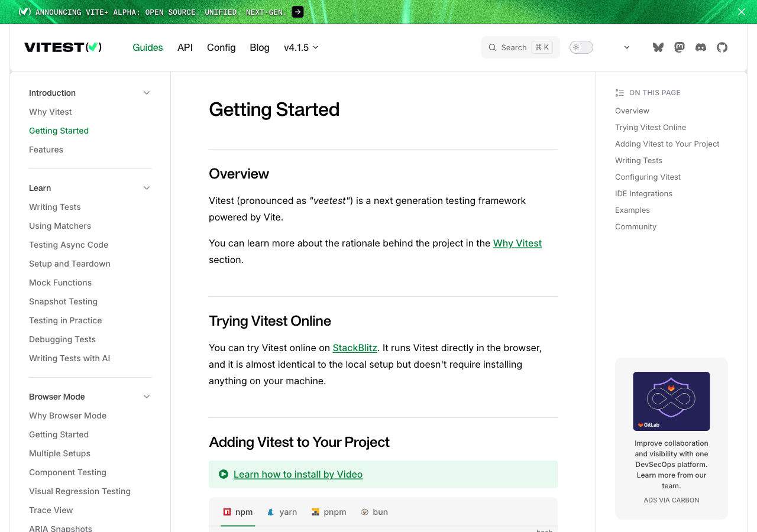Screen dimensions: 757x532
Task: Open the GitHub repository icon
Action: coord(722,47)
